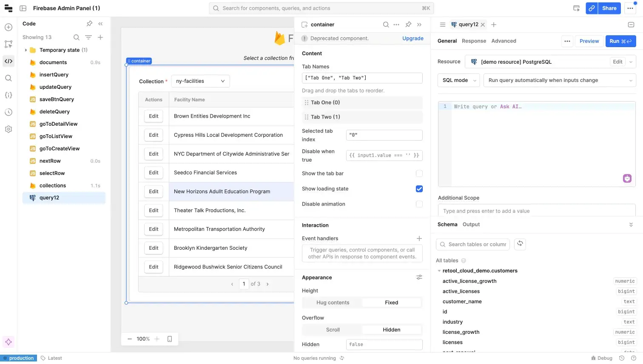Open the settings gear sidebar icon
Viewport: 643px width, 364px height.
[x=9, y=129]
